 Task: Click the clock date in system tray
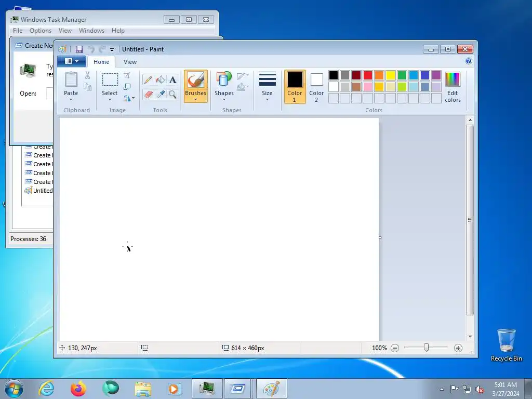[506, 389]
